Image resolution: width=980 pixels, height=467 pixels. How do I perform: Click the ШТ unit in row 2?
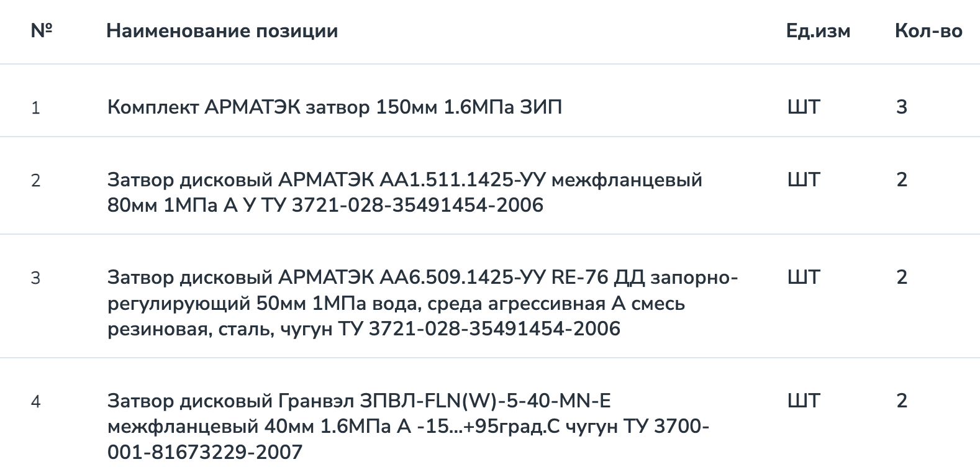pos(804,179)
